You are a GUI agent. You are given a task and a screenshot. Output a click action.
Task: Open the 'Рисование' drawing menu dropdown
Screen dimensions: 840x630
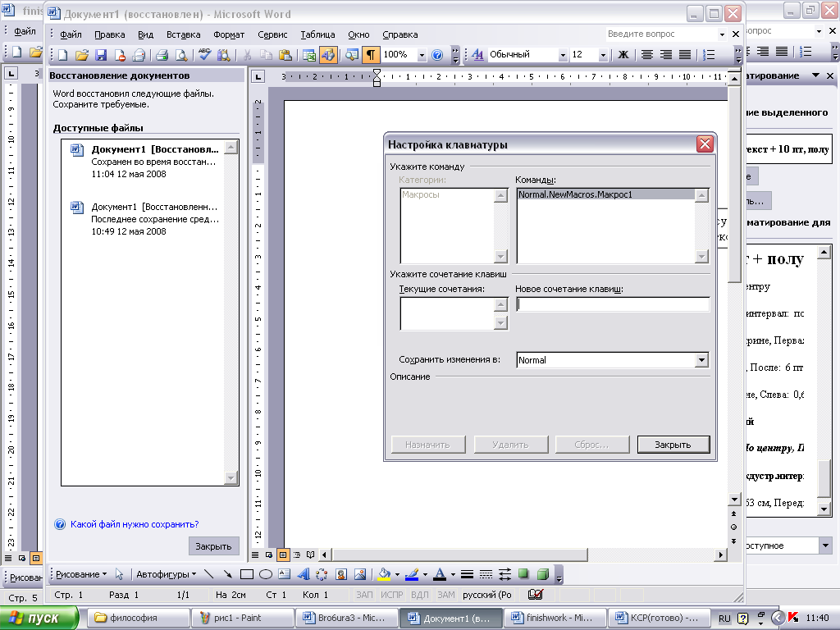(x=81, y=574)
